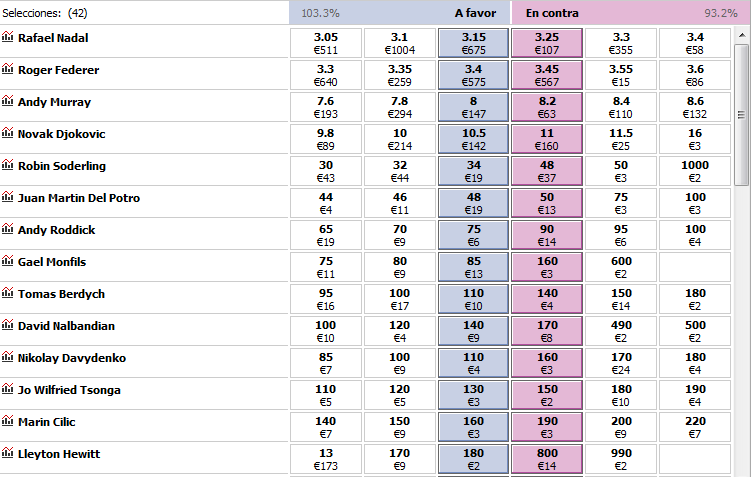Lay Lleyton Hewitt at 800
The image size is (751, 477).
click(x=547, y=459)
